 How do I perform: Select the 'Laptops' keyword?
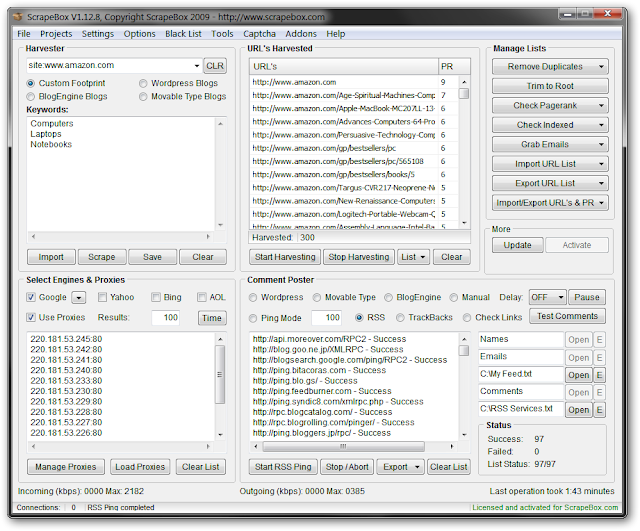pos(46,134)
